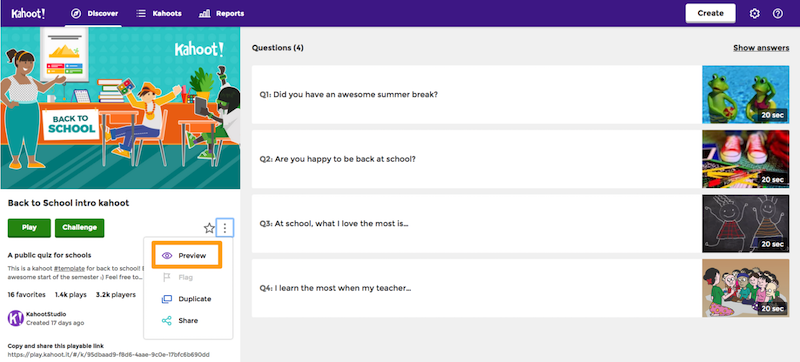This screenshot has height=362, width=800.
Task: Favorite this kahoot with the star icon
Action: tap(209, 228)
